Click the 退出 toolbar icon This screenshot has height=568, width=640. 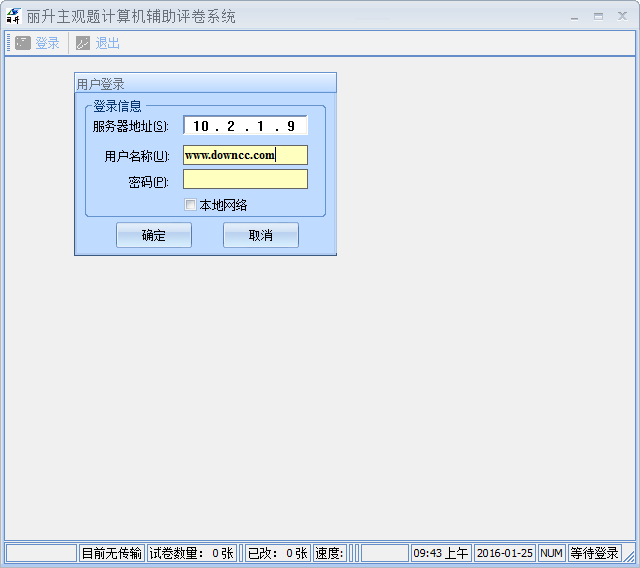click(83, 43)
